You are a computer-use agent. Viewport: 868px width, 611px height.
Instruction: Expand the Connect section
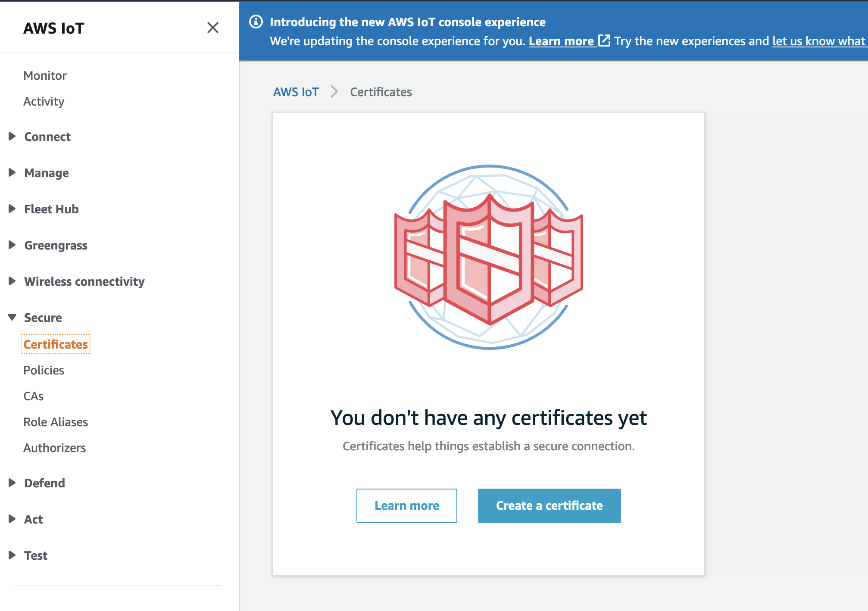tap(12, 137)
